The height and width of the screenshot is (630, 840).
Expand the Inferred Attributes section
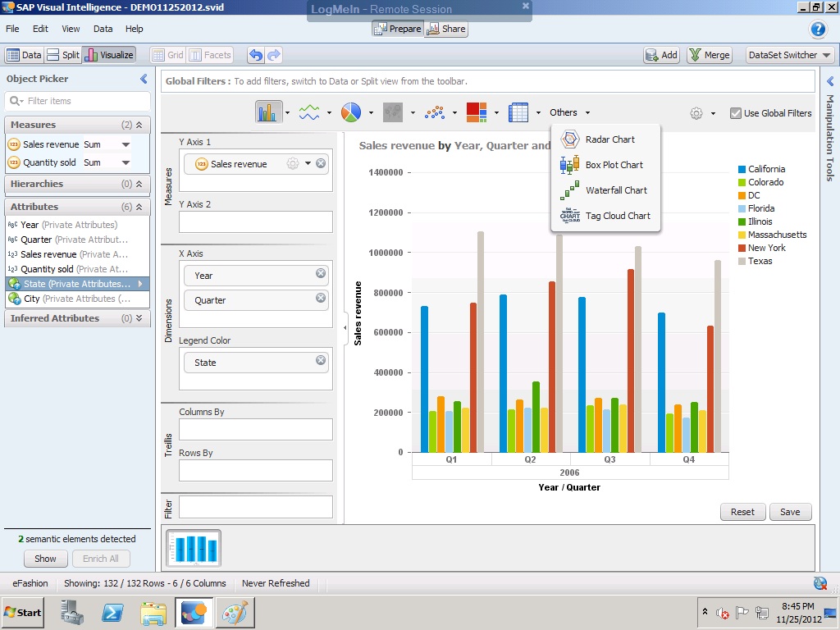pyautogui.click(x=139, y=318)
